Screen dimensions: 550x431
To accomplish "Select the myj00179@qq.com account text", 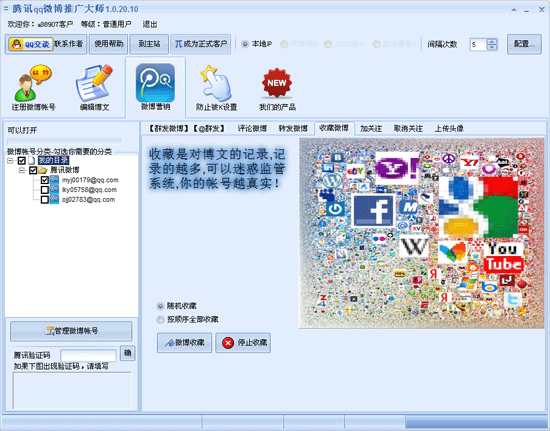I will tap(90, 180).
